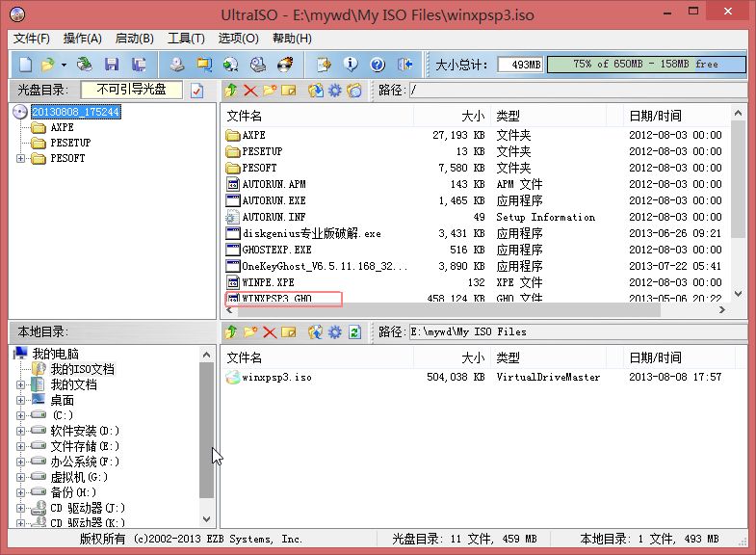Open the 文件(F) menu
This screenshot has width=756, height=555.
pos(32,39)
